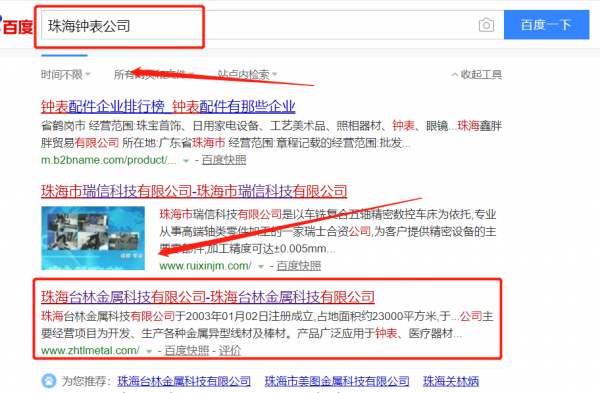Open 珠海市瑞信科技有限公司 result title
This screenshot has width=600, height=393.
click(194, 191)
